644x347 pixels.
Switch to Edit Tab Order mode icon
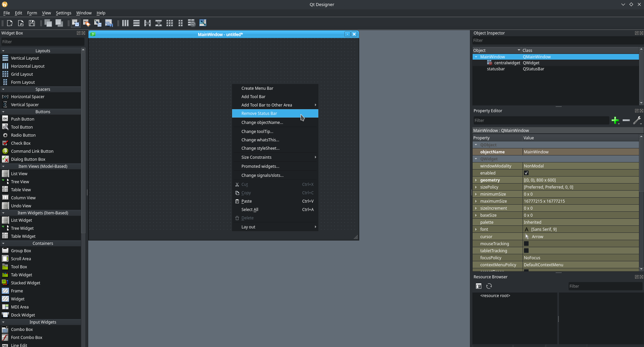pos(109,23)
